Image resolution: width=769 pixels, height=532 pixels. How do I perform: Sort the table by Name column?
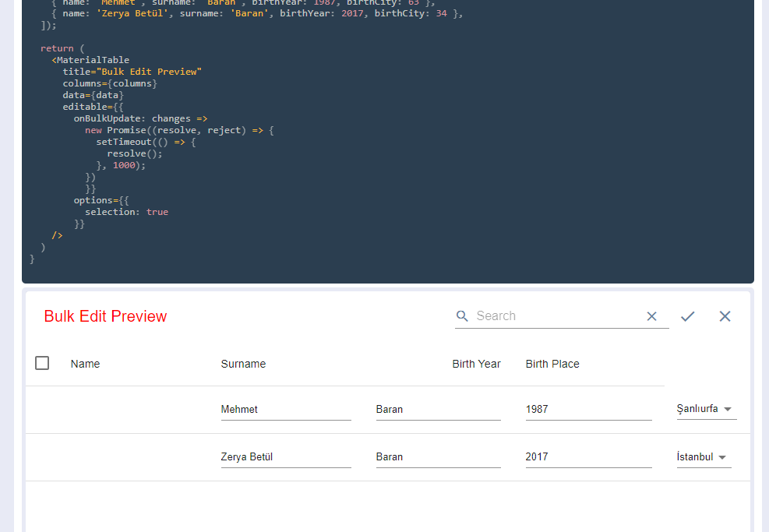(x=85, y=364)
